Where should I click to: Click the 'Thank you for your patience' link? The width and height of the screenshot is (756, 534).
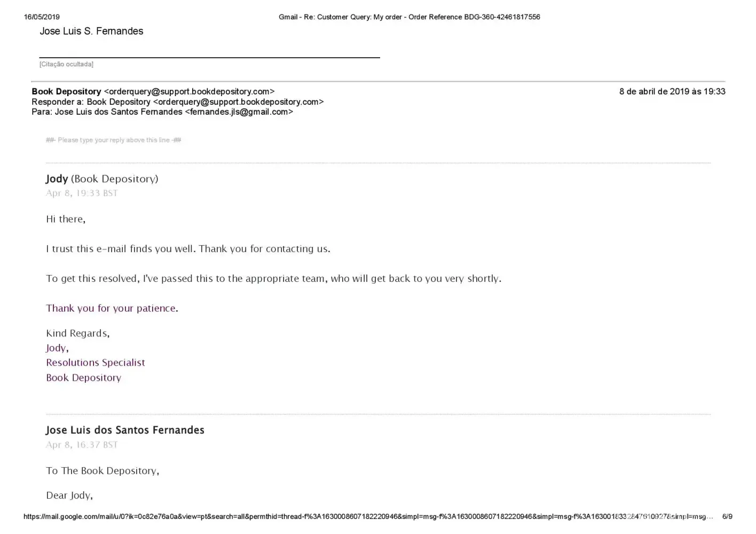point(111,308)
